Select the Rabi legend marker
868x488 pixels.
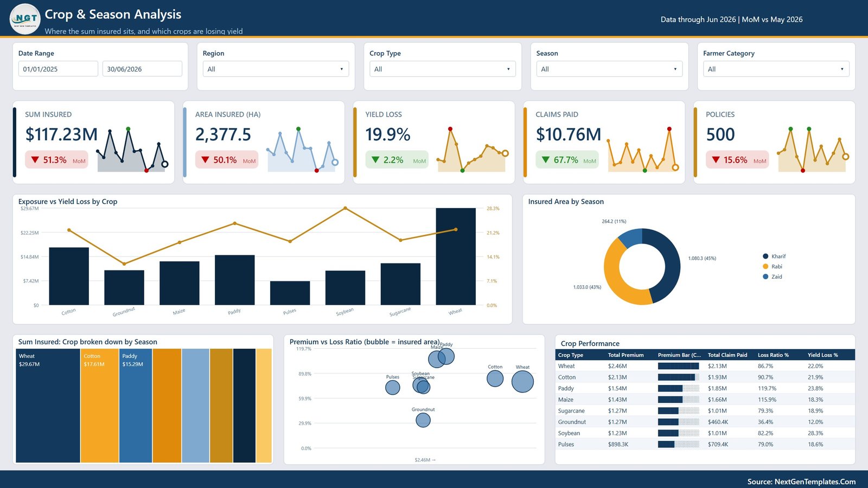[x=765, y=266]
